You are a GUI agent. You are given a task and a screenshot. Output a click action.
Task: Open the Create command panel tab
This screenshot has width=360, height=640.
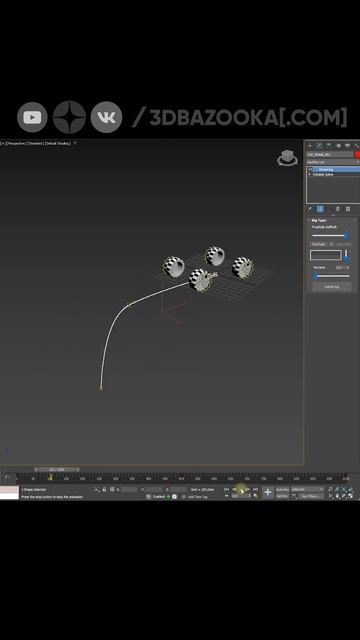[x=310, y=146]
